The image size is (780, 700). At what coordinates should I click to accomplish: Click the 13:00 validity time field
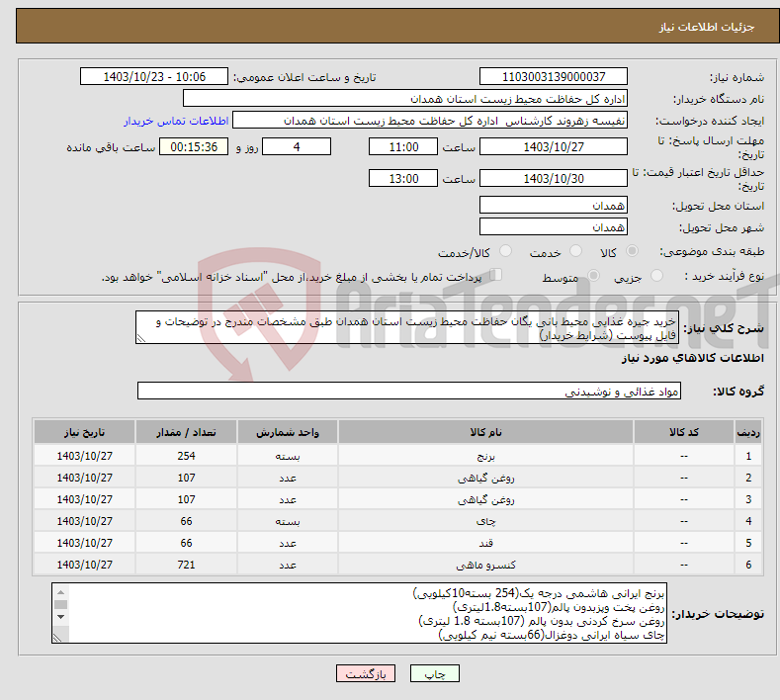(x=403, y=178)
